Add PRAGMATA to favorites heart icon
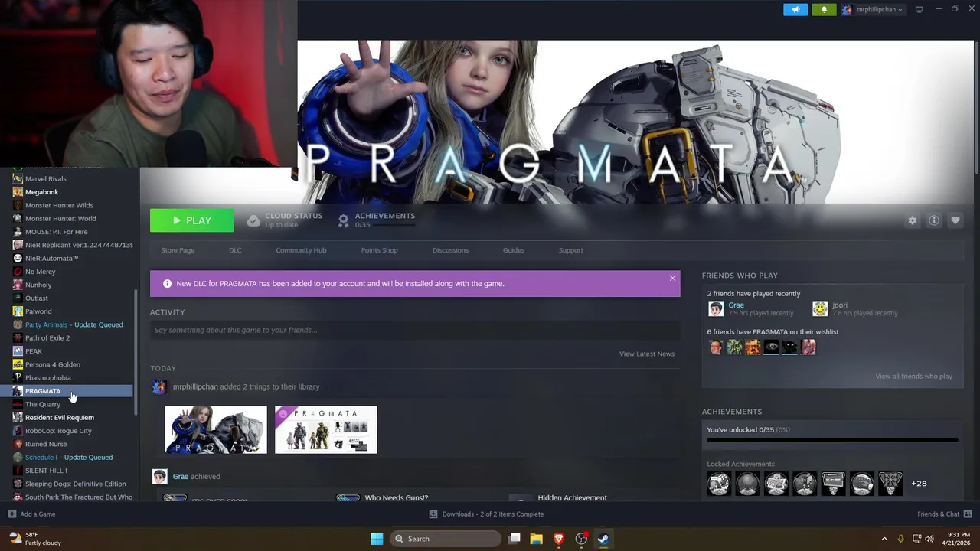 pyautogui.click(x=955, y=220)
